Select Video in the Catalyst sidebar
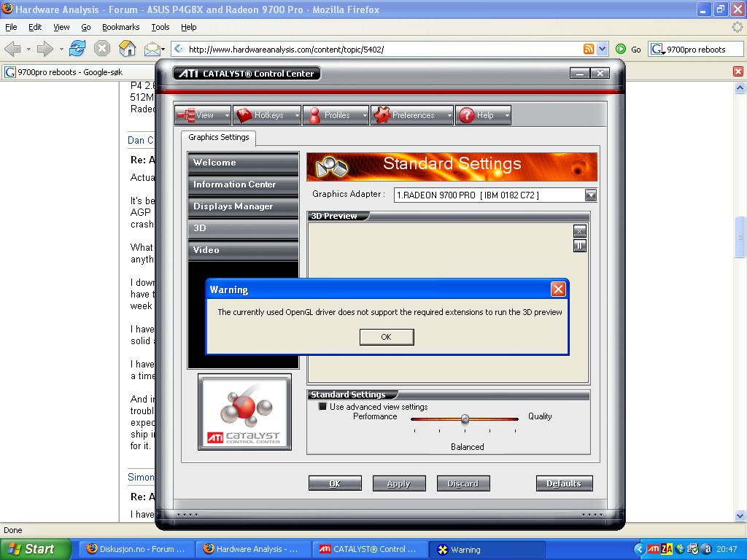This screenshot has height=560, width=747. click(244, 250)
